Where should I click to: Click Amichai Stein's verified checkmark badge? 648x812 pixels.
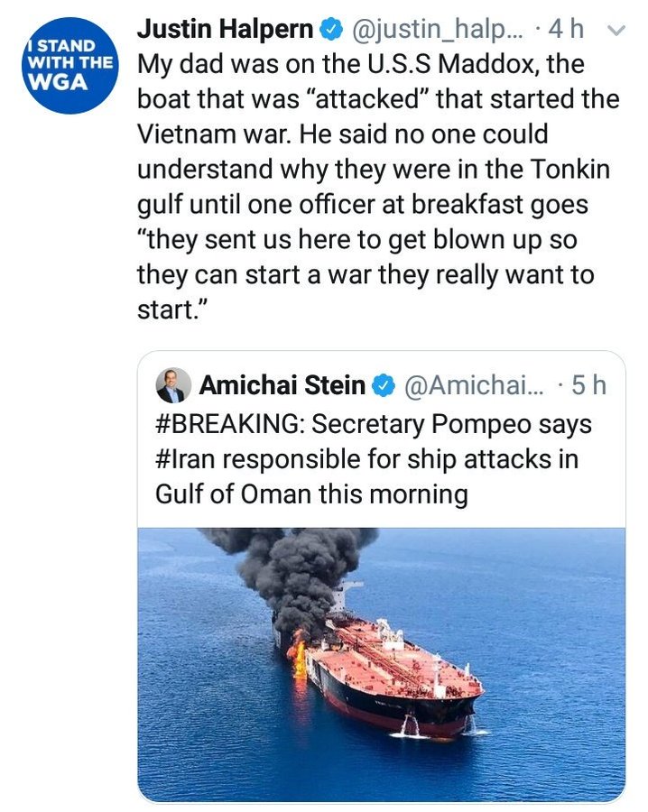pos(383,385)
